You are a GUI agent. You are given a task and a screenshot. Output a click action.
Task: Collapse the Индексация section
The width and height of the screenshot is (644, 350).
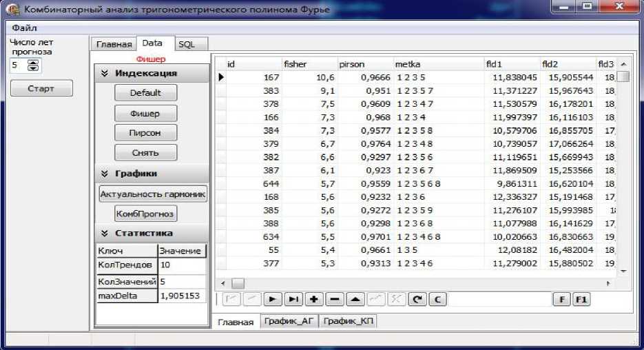[105, 73]
